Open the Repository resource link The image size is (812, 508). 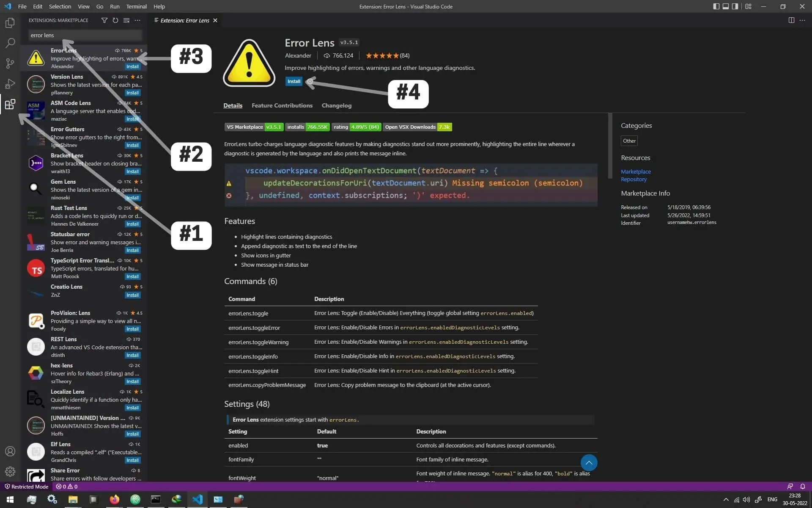click(634, 179)
